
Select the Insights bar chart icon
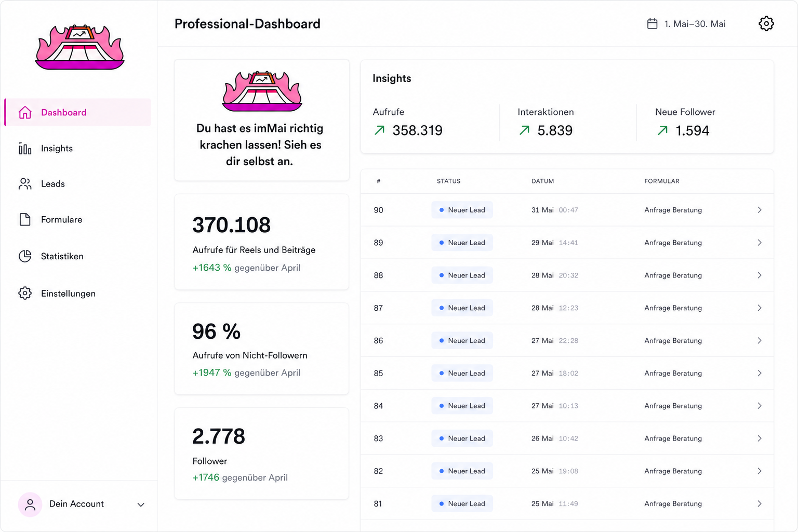[x=25, y=149]
